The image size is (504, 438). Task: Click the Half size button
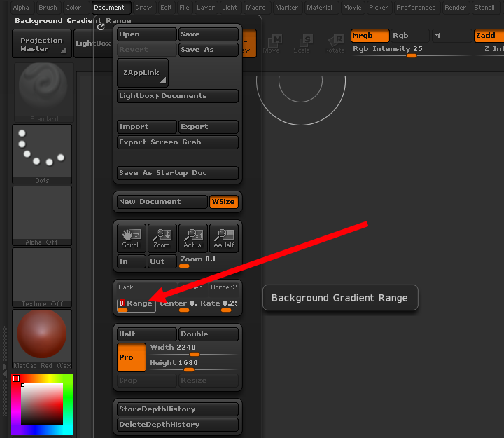[x=147, y=334]
